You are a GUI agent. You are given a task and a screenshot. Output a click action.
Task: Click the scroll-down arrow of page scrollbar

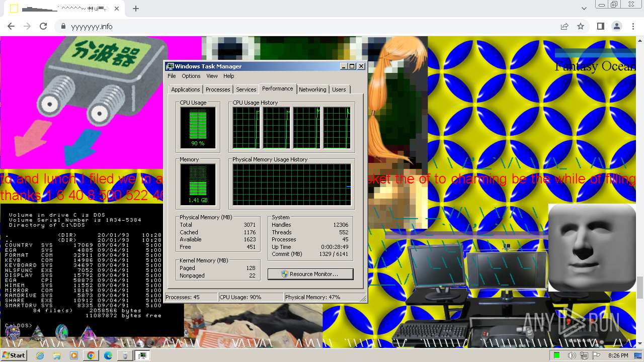pos(640,344)
